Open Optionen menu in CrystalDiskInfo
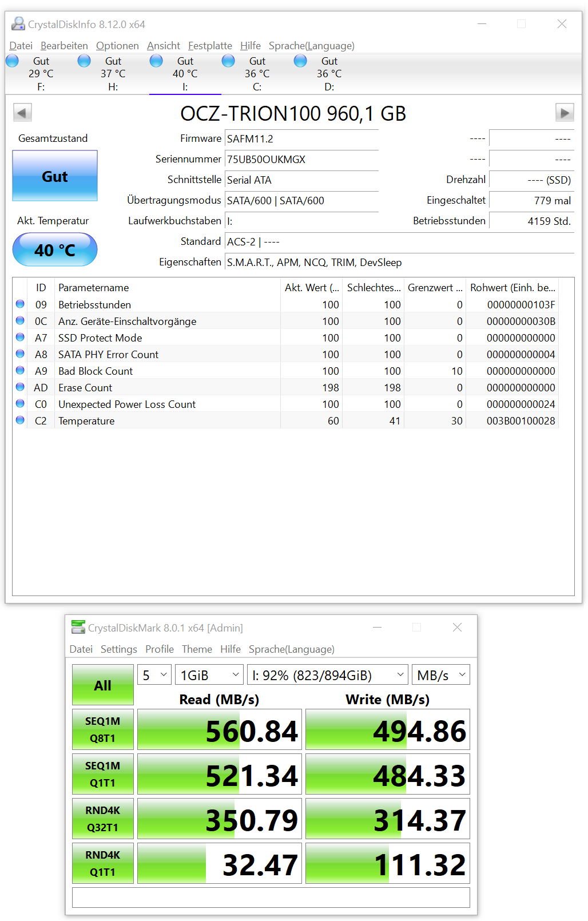Viewport: 588px width, 921px height. pyautogui.click(x=117, y=46)
